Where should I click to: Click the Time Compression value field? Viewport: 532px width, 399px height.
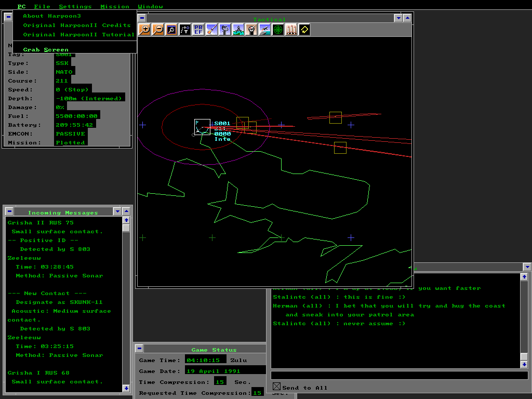[x=220, y=382]
